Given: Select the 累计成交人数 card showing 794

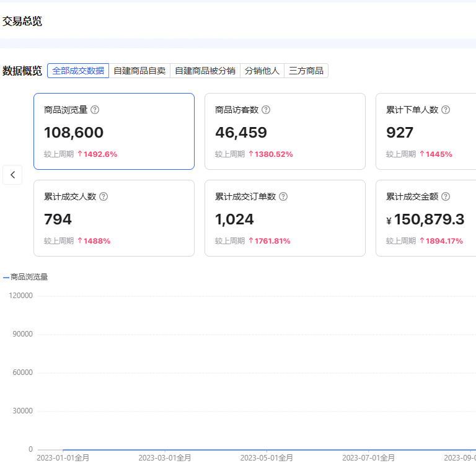Looking at the screenshot, I should tap(114, 218).
